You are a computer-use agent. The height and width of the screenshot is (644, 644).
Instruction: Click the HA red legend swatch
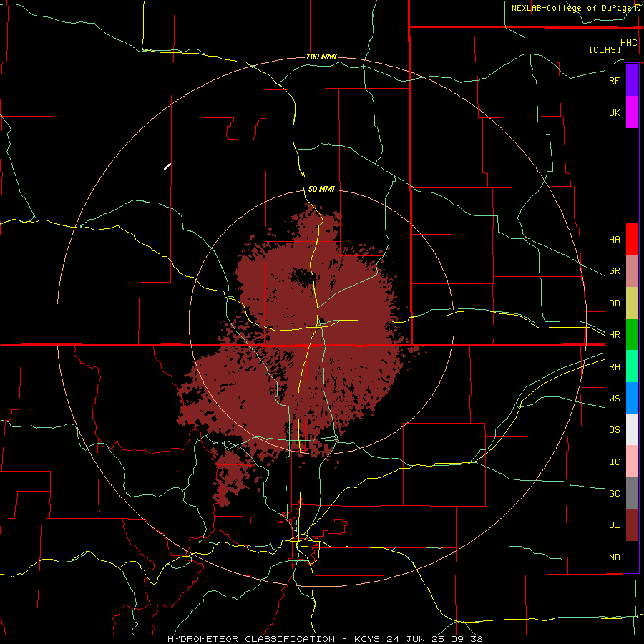(x=632, y=239)
